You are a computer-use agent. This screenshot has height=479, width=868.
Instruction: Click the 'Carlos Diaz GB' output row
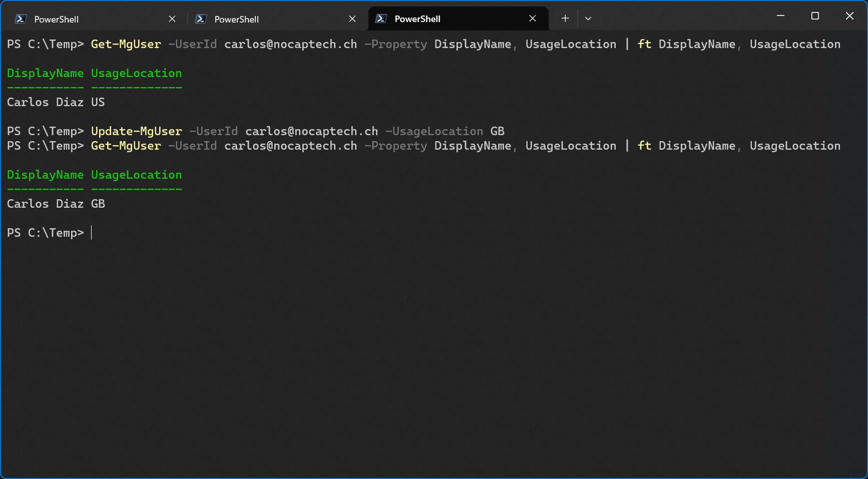pos(56,204)
